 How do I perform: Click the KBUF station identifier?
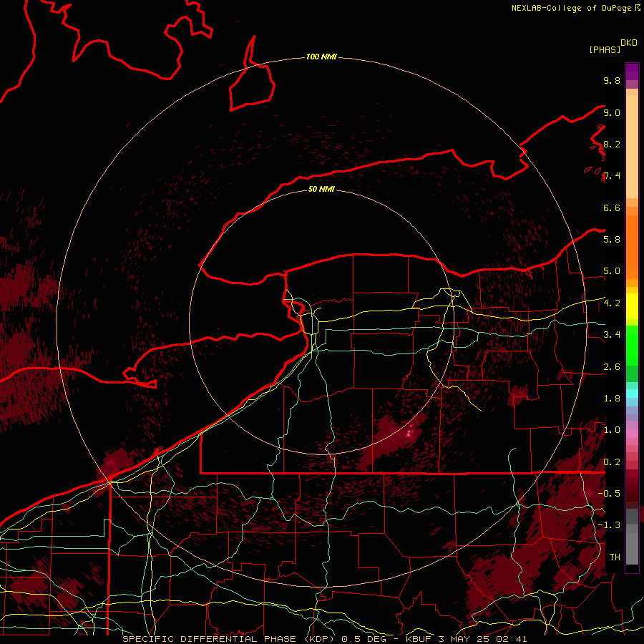pos(420,639)
